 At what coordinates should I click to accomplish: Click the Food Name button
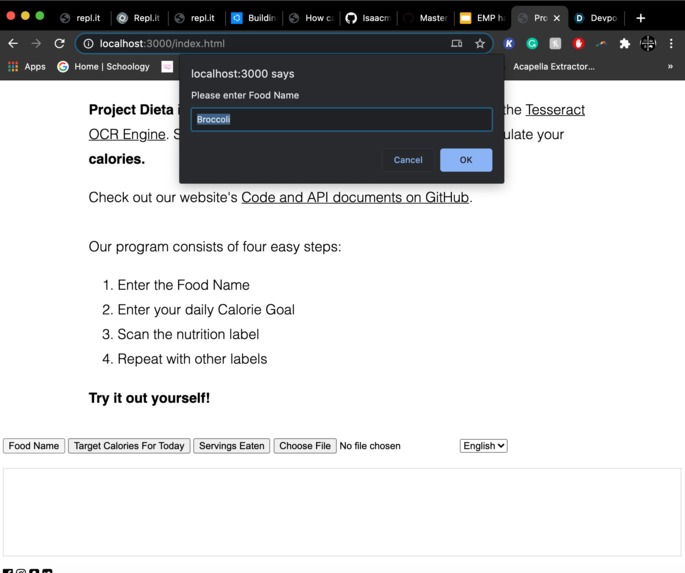pyautogui.click(x=34, y=446)
